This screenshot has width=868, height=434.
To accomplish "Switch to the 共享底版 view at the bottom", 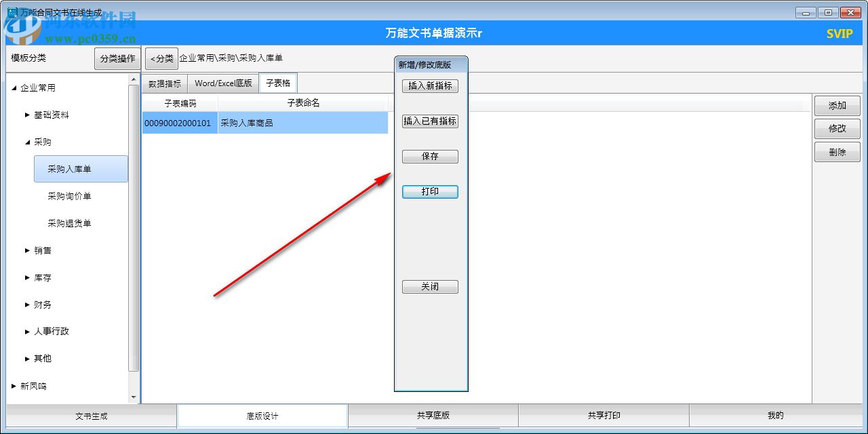I will tap(433, 415).
